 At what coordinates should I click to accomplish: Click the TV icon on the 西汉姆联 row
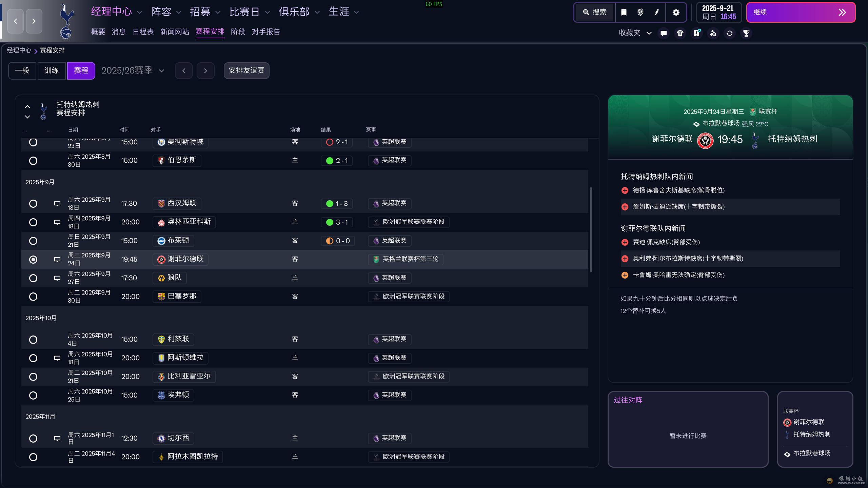[x=57, y=204]
